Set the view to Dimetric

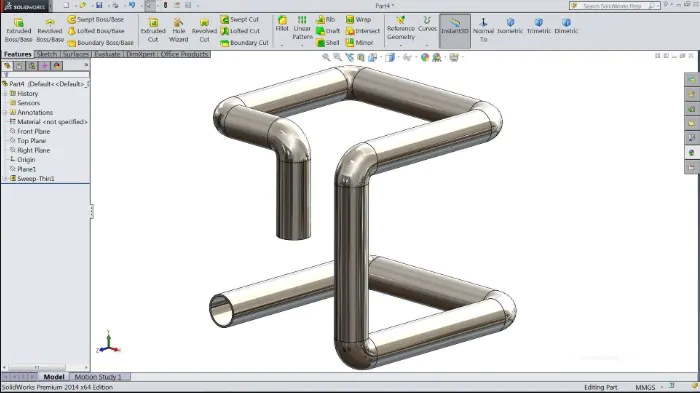tap(566, 26)
